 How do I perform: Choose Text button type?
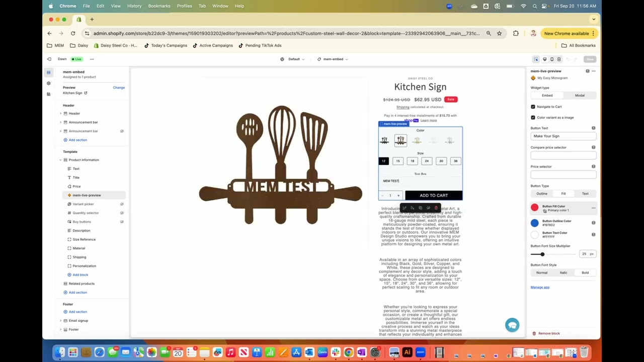pos(585,194)
